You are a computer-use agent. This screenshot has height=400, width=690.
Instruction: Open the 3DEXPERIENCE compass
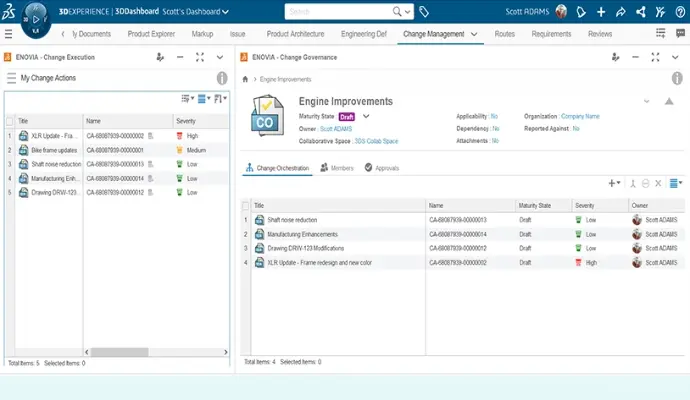point(36,19)
